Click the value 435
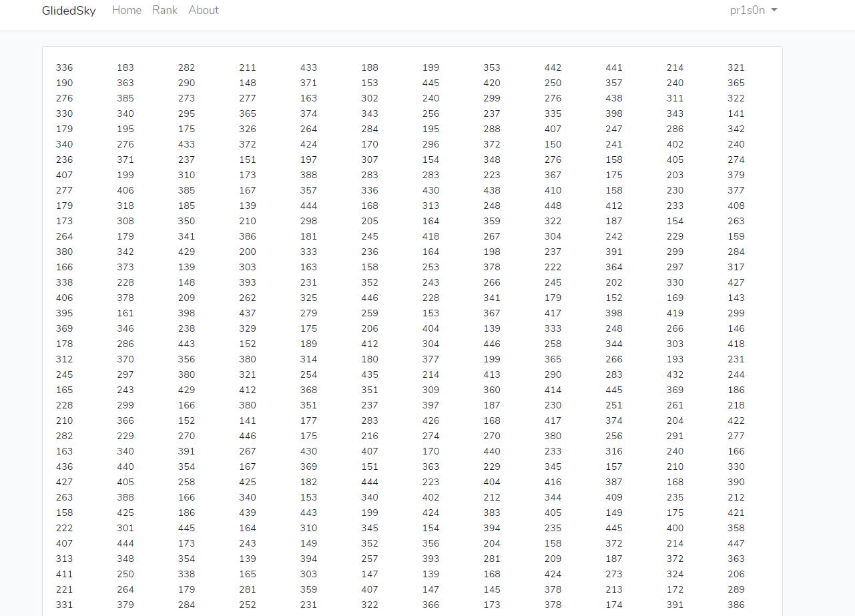 [370, 374]
